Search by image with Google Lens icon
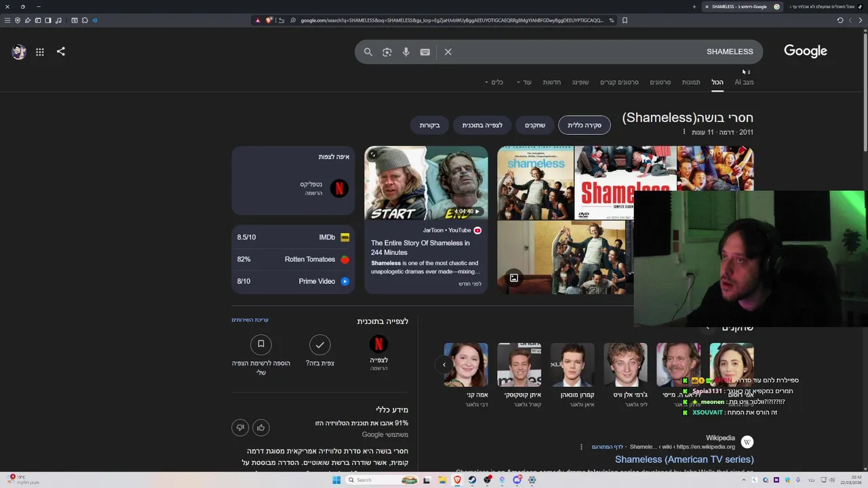 [387, 52]
